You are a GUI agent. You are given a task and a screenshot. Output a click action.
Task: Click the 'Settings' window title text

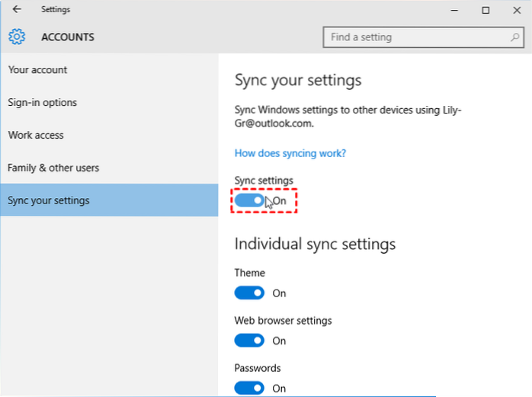point(56,10)
